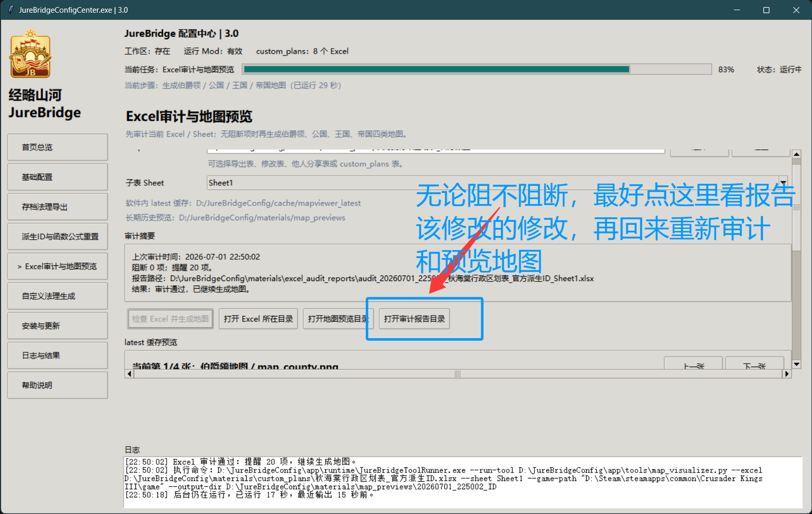Click log line 后台仍在运行
812x514 pixels.
250,495
